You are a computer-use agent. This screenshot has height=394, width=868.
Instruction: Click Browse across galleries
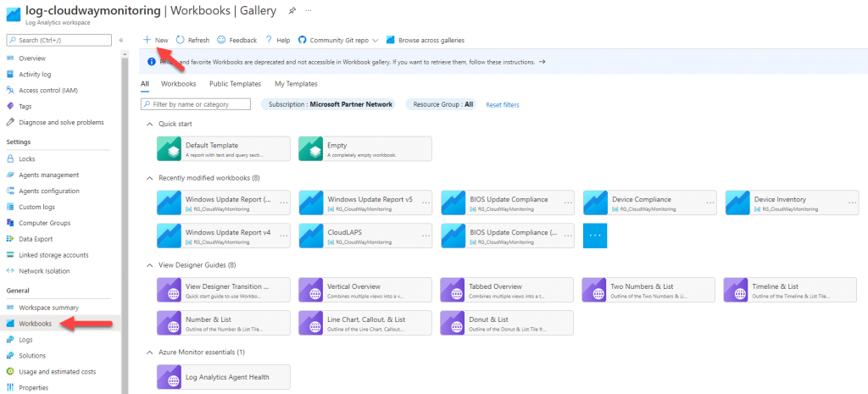click(x=426, y=40)
